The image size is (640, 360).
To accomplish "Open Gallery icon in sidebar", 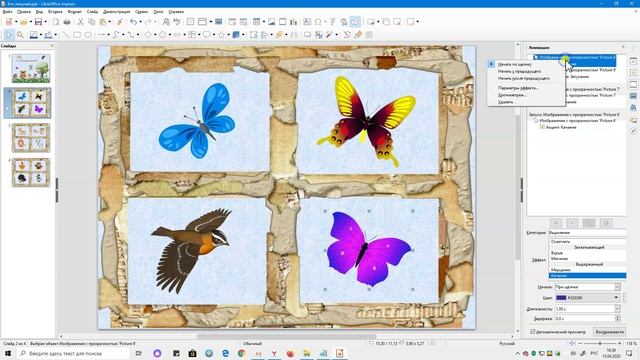I will (633, 120).
